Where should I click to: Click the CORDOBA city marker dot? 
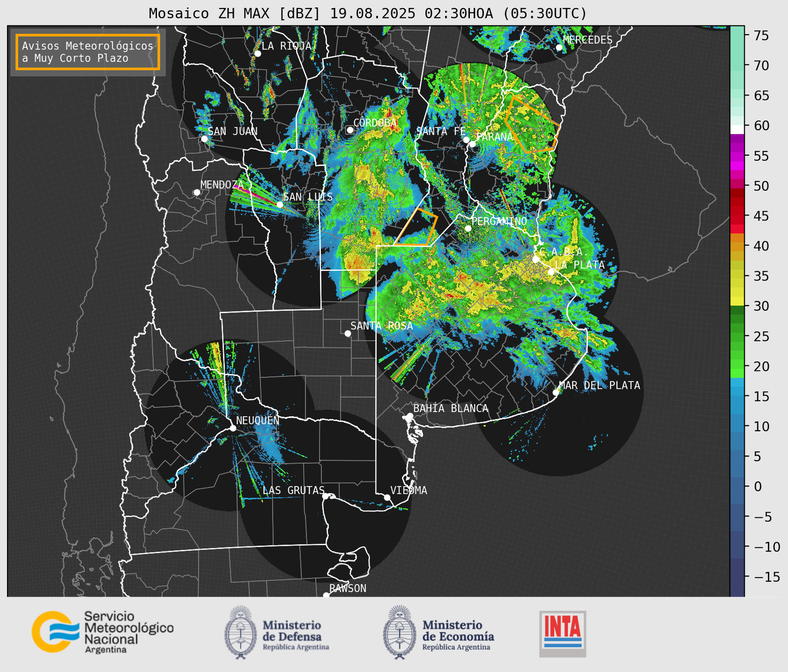pyautogui.click(x=350, y=130)
